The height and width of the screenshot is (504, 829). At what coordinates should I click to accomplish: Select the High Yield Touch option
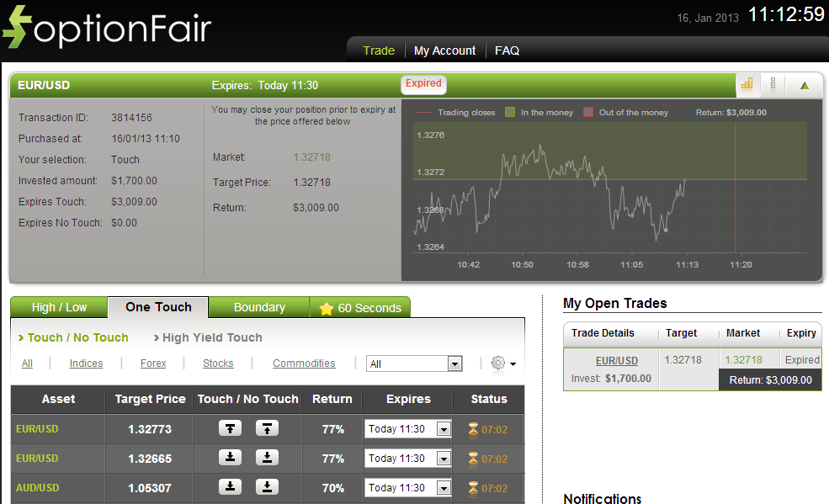click(x=210, y=337)
